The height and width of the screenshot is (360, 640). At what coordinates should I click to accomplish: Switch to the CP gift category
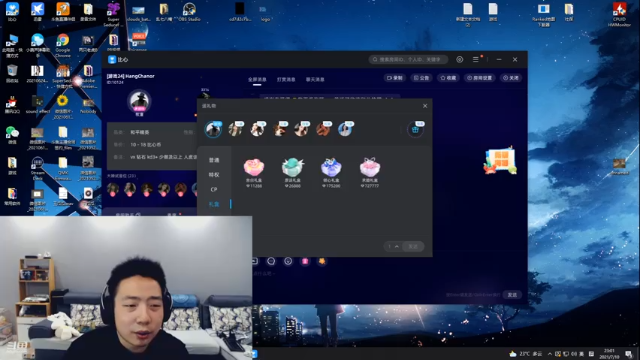coord(214,189)
